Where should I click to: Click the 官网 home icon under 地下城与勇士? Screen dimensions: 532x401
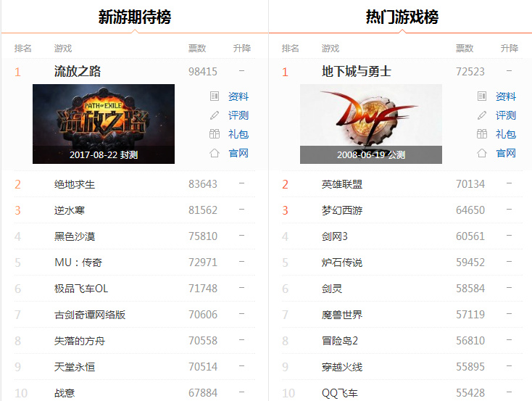482,153
